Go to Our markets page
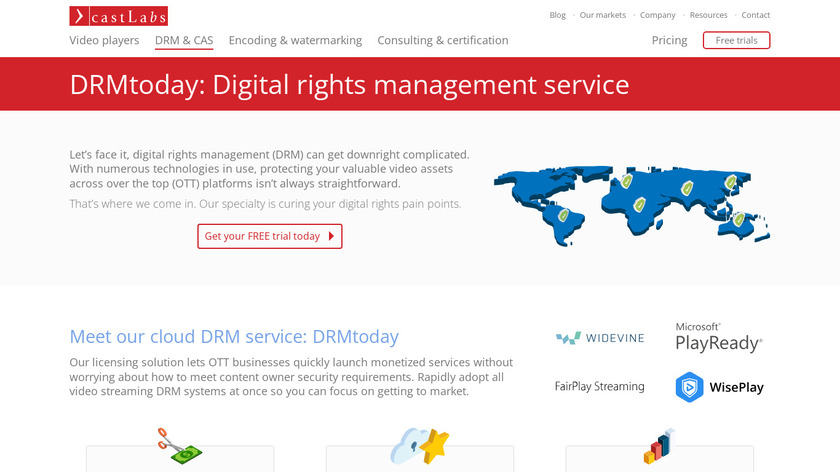 pyautogui.click(x=603, y=15)
